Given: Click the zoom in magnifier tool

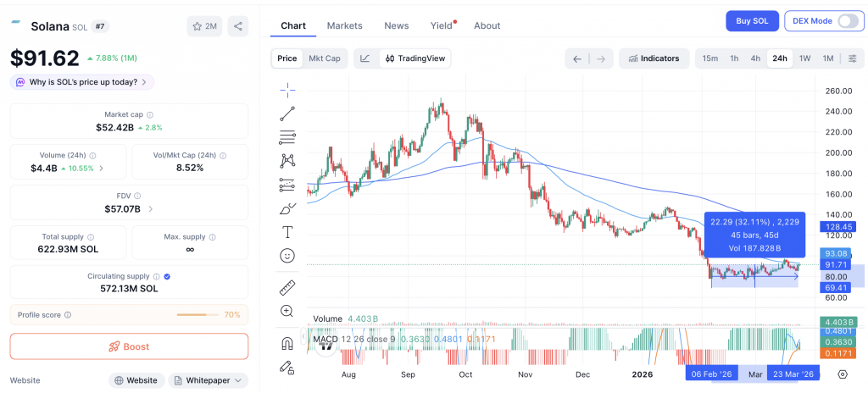Looking at the screenshot, I should [287, 311].
